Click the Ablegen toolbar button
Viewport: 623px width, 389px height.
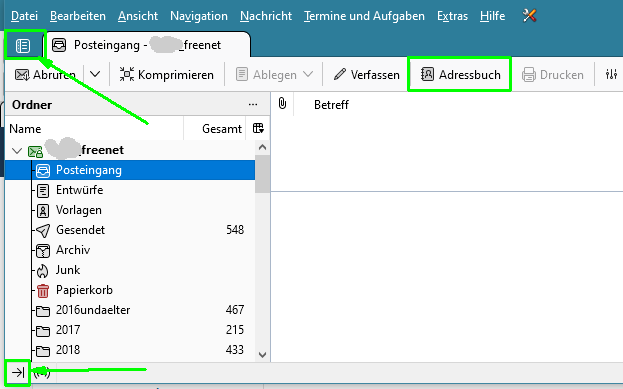266,74
